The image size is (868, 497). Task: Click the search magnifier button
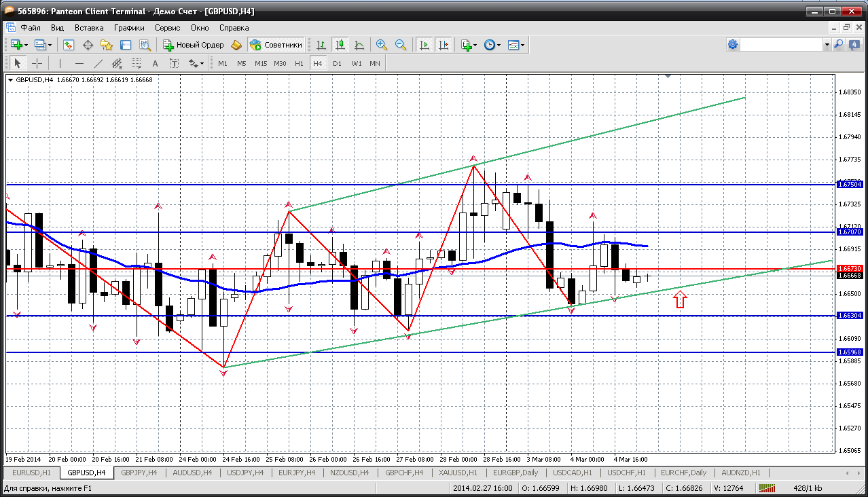839,45
